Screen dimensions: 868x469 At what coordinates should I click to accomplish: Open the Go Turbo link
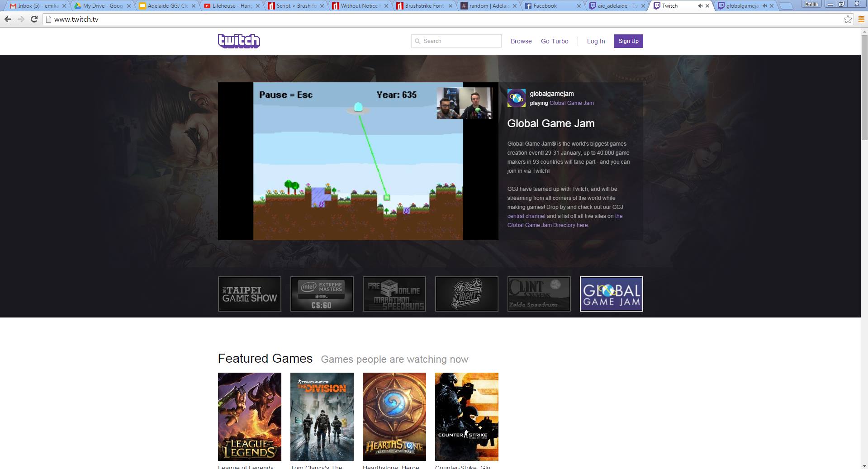pyautogui.click(x=555, y=41)
